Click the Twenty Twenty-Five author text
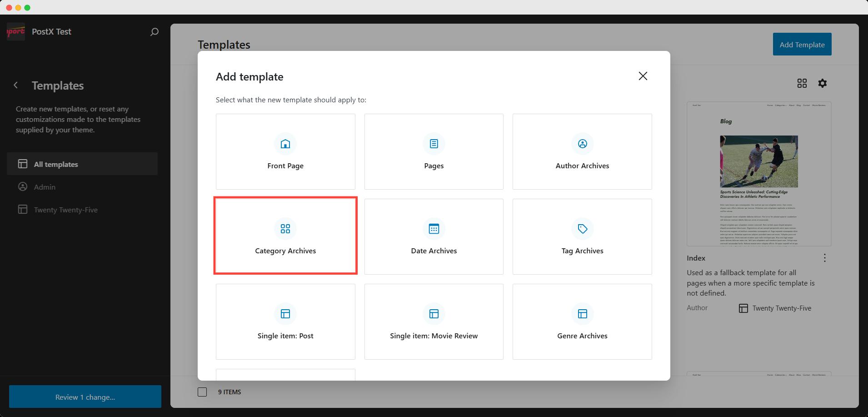 [x=782, y=308]
